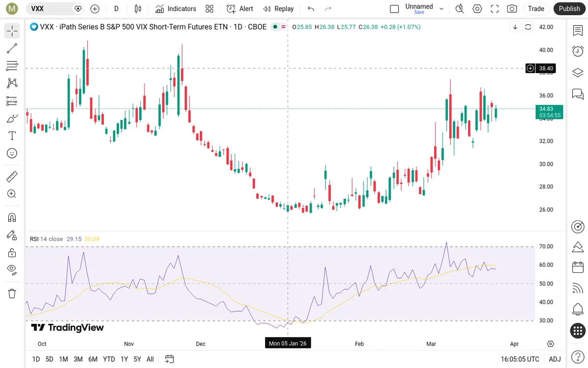The width and height of the screenshot is (588, 368).
Task: Toggle stay in drawing mode
Action: point(12,235)
